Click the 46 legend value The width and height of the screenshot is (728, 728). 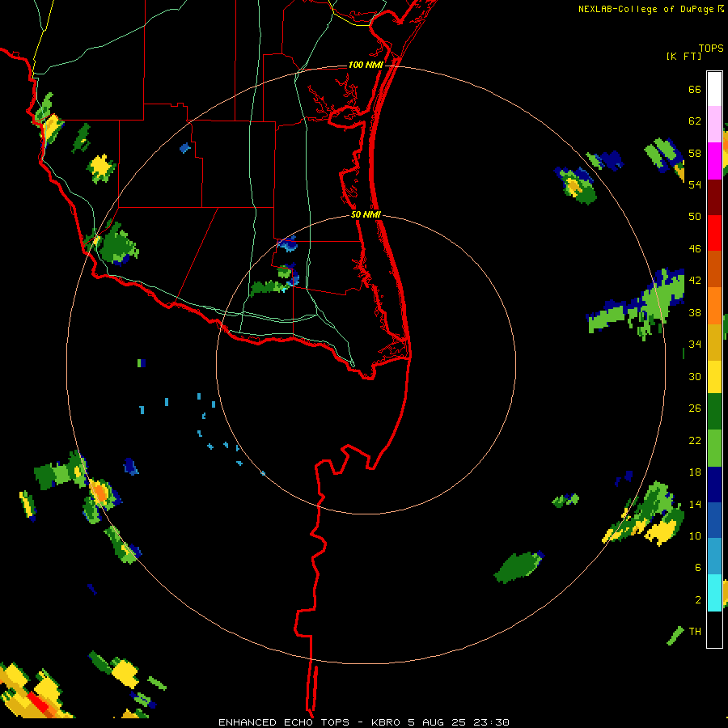click(x=695, y=249)
